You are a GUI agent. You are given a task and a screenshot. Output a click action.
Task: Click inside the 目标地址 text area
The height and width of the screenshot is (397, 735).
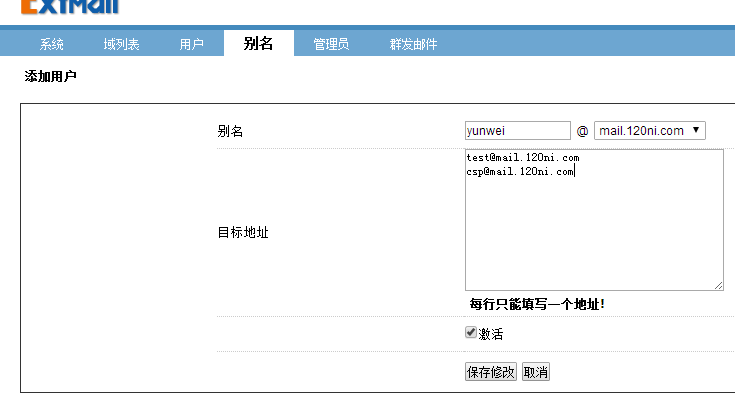pos(594,220)
